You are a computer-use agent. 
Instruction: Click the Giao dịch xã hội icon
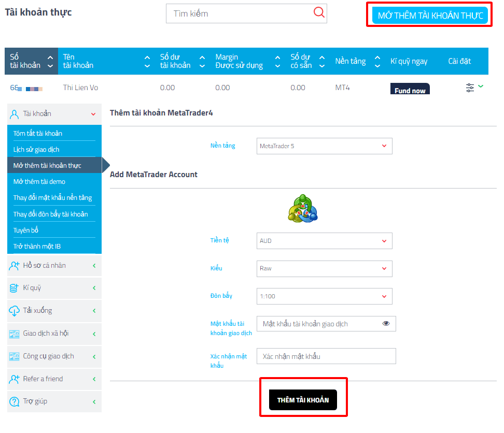pos(14,334)
